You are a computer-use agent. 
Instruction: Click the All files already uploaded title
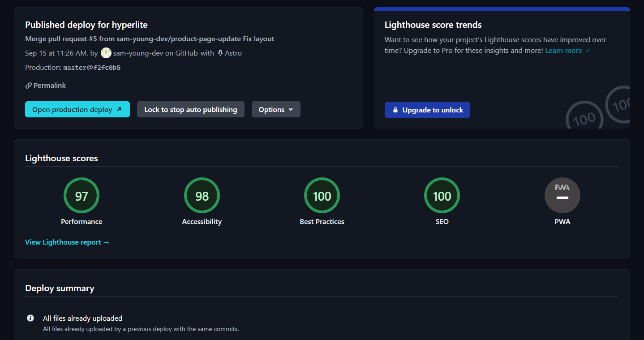point(82,318)
